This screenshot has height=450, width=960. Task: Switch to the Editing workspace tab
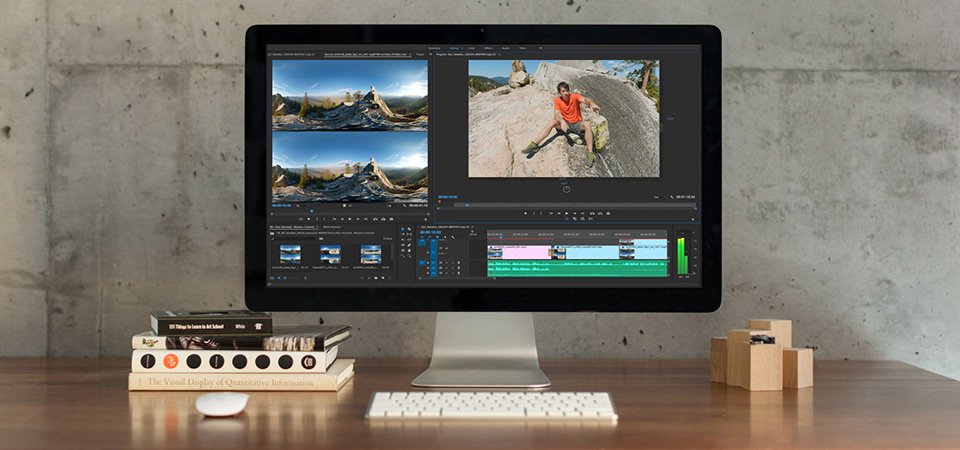click(454, 47)
